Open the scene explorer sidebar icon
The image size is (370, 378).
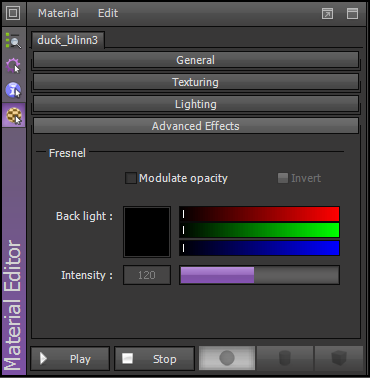13,41
